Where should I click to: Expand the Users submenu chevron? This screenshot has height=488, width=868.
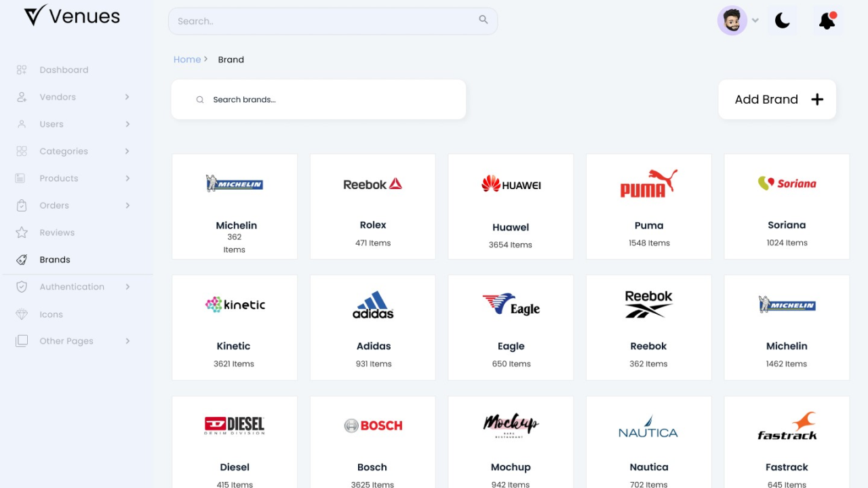pos(127,124)
